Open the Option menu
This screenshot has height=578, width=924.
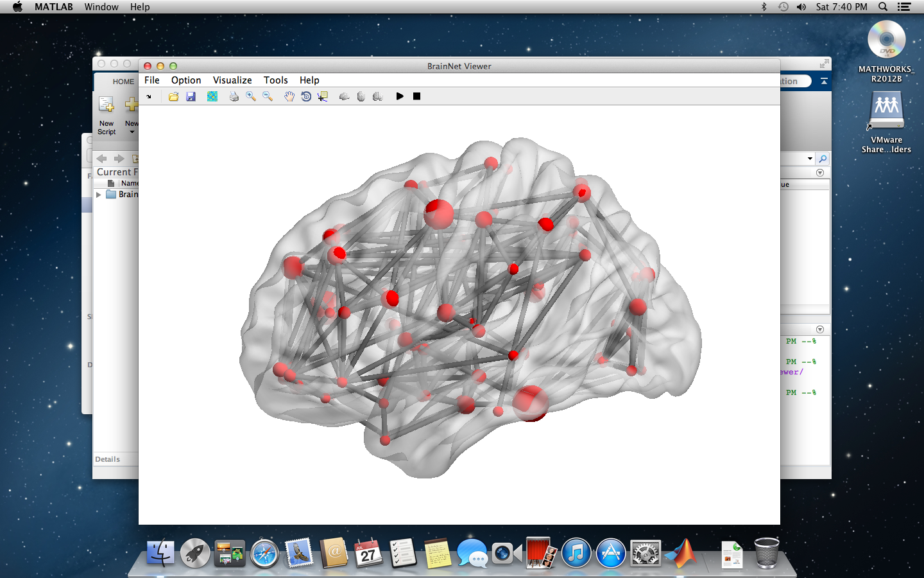pyautogui.click(x=186, y=80)
